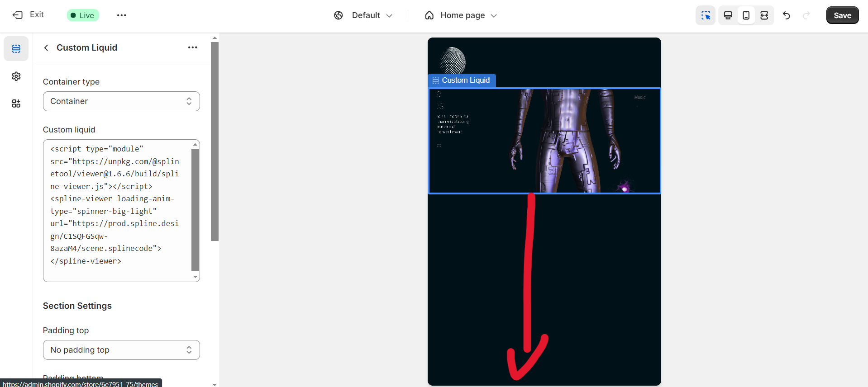Click the Exit text
This screenshot has height=387, width=868.
(37, 14)
